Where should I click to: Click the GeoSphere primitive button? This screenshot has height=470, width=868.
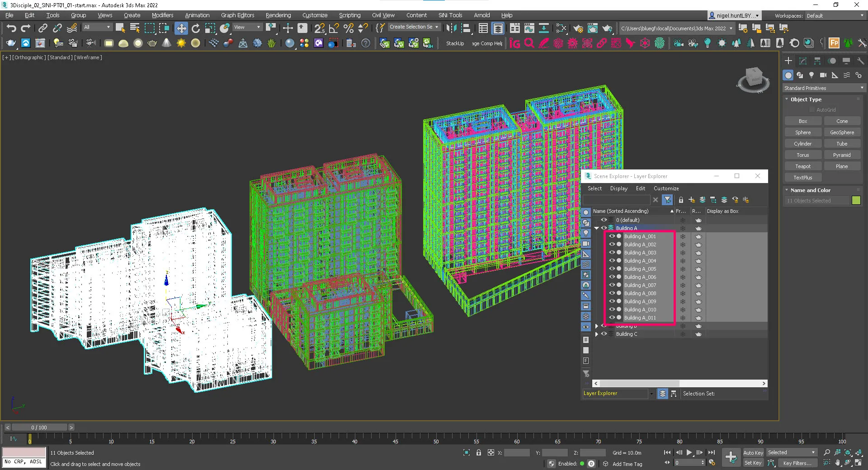[x=842, y=132]
